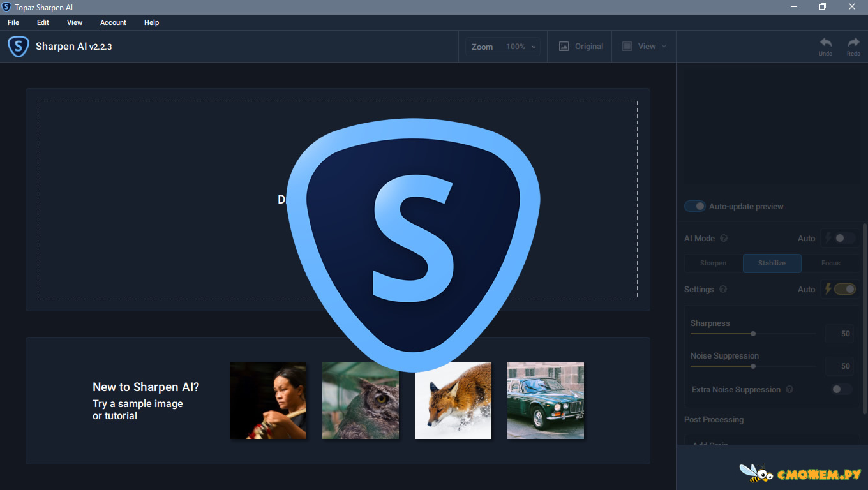Viewport: 868px width, 490px height.
Task: Open the View menu in menu bar
Action: (x=75, y=22)
